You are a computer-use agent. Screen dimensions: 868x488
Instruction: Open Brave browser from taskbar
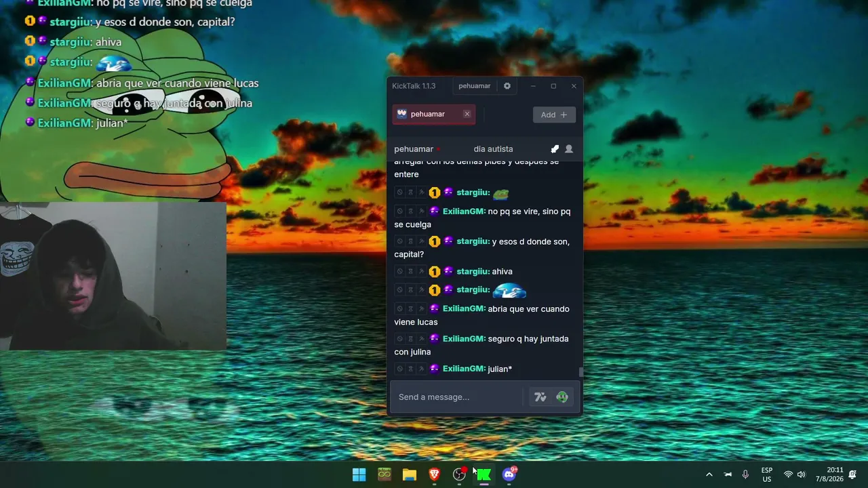click(435, 474)
